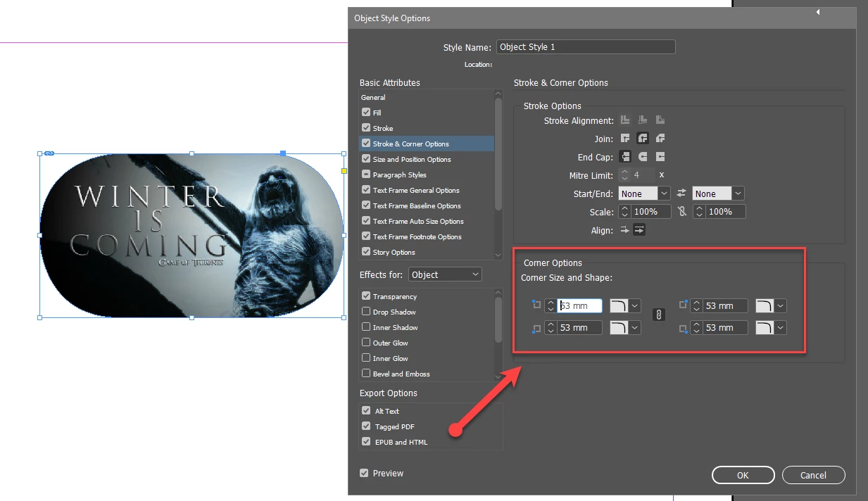Select the Paragraph Styles label
This screenshot has width=868, height=501.
(400, 175)
